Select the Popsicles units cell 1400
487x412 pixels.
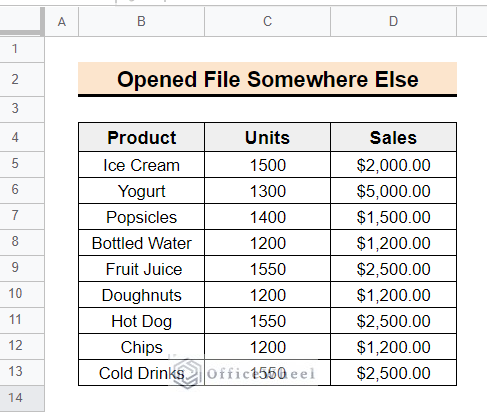[x=267, y=217]
